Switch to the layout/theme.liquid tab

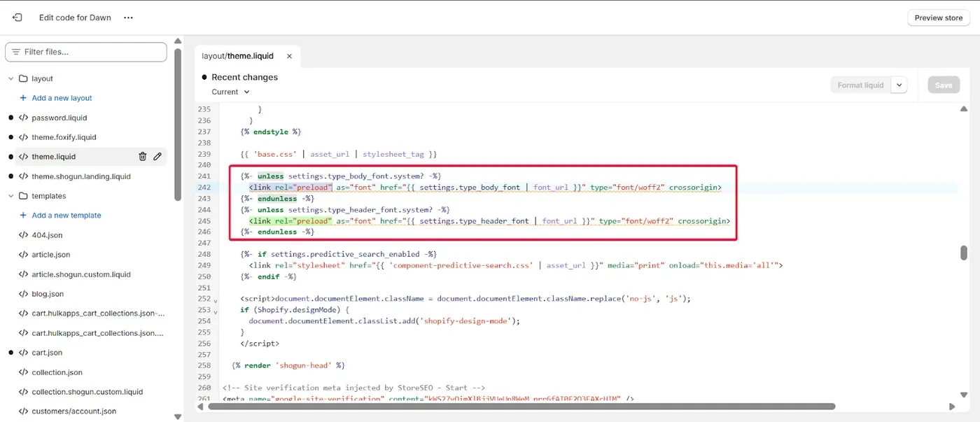238,56
